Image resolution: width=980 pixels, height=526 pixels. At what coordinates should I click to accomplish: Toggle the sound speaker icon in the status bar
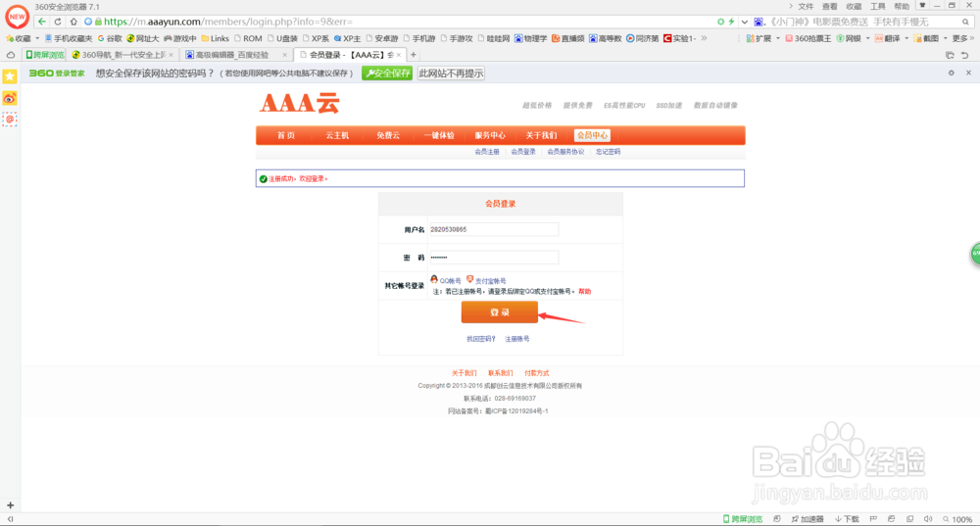tap(928, 519)
